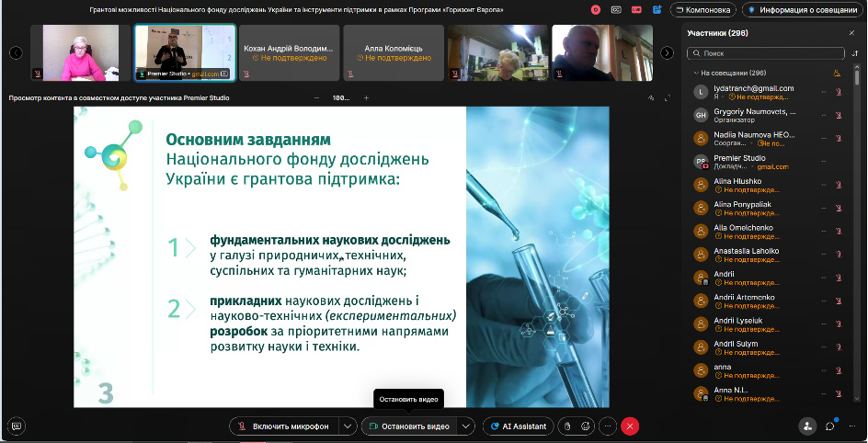Open more options ellipsis in control bar

pos(607,426)
